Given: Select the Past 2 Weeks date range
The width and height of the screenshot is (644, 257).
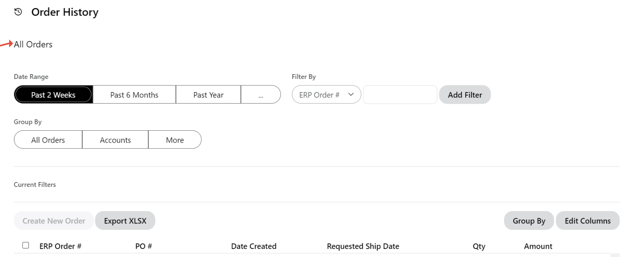Looking at the screenshot, I should tap(53, 95).
